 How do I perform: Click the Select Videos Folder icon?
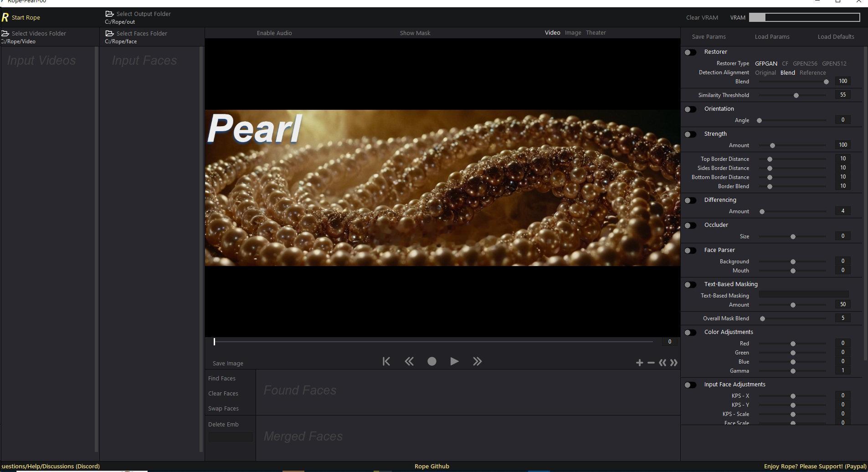5,34
